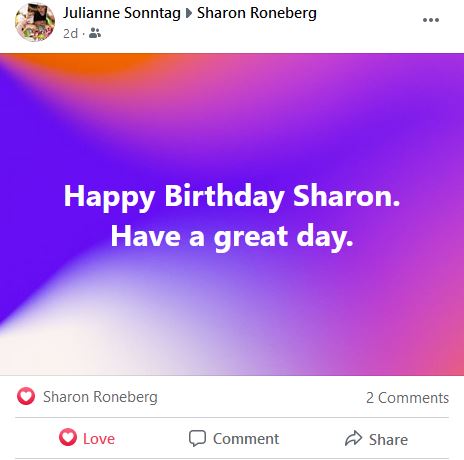The image size is (464, 460).
Task: Click the Have a great day text line
Action: click(232, 237)
